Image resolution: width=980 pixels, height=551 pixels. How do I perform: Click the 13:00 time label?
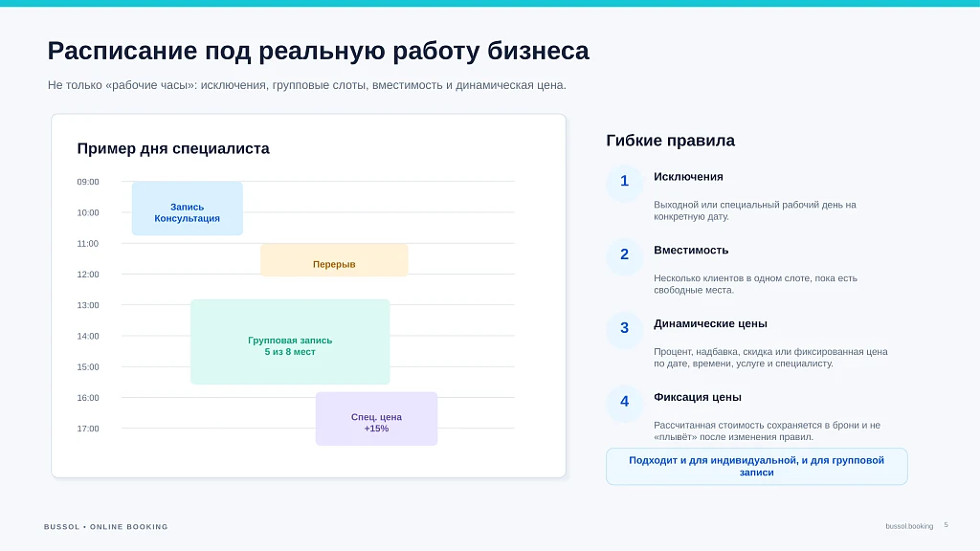click(88, 305)
